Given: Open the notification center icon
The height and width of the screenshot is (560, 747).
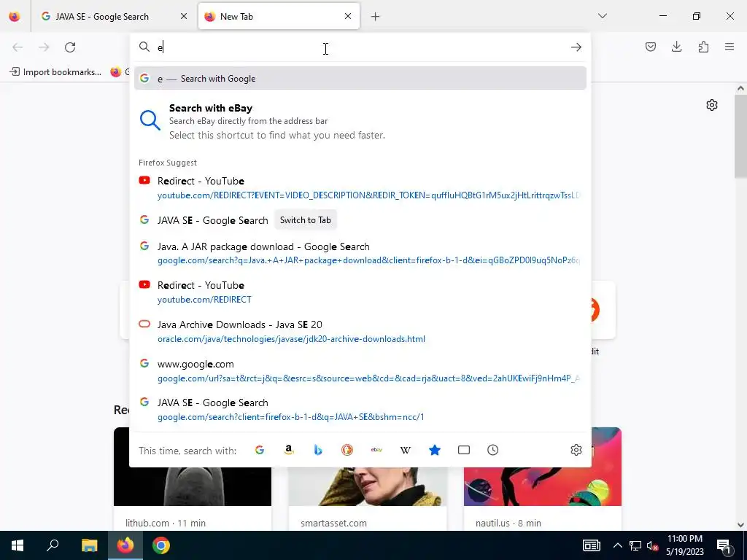Looking at the screenshot, I should tap(724, 545).
